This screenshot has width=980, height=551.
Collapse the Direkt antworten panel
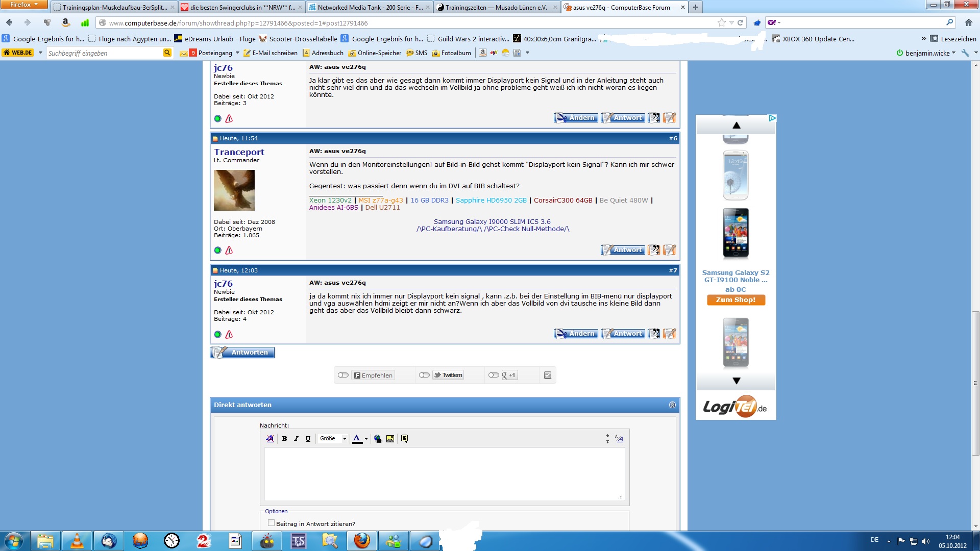tap(672, 405)
